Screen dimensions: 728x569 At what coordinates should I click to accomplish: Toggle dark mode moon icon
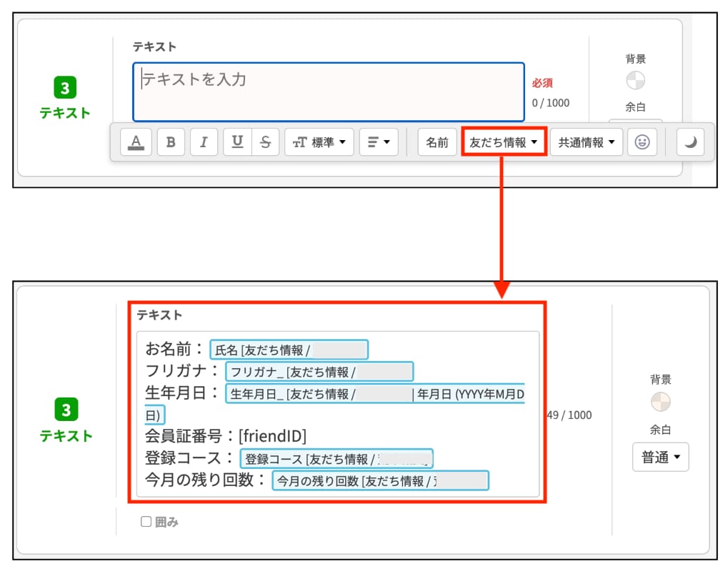click(x=690, y=142)
